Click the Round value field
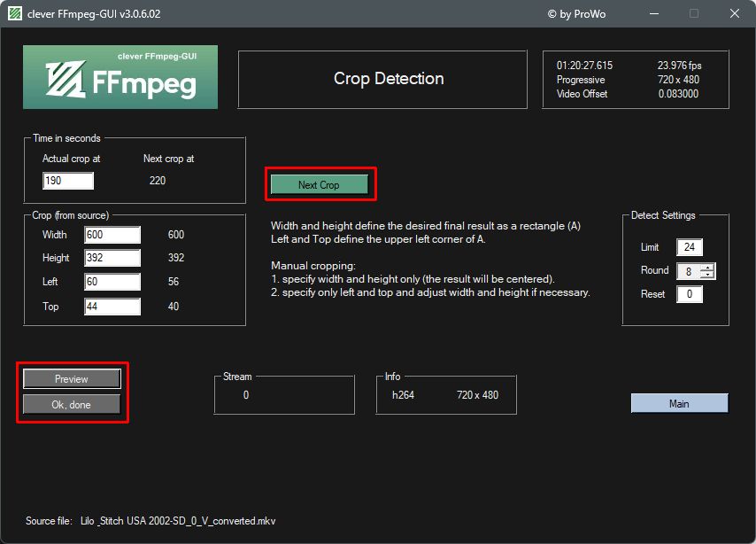756x544 pixels. [689, 271]
